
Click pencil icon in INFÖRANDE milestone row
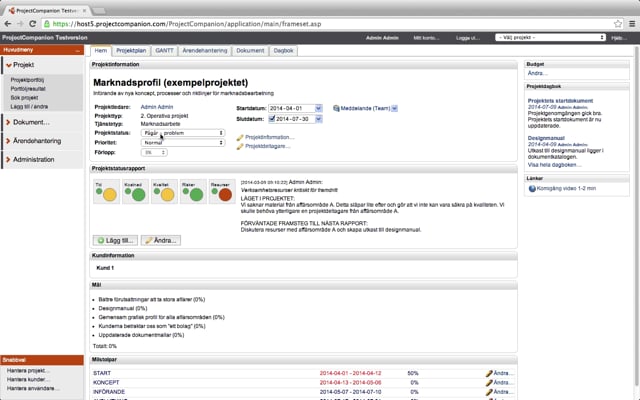(489, 392)
